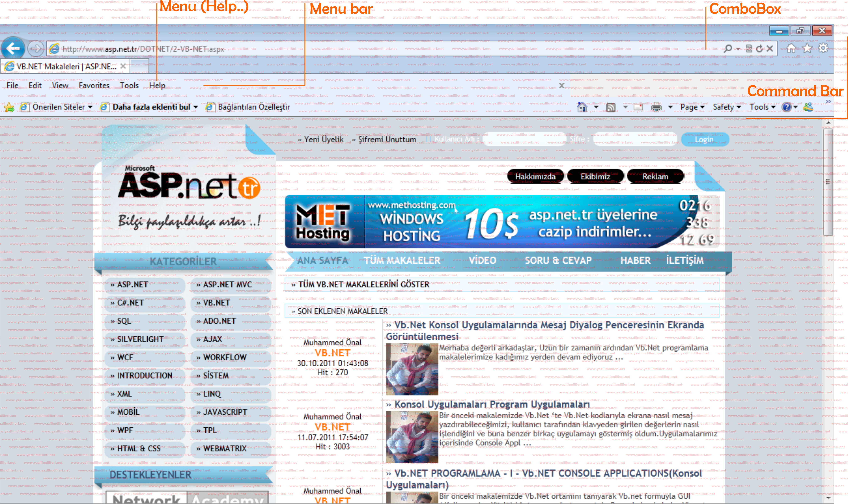Click the Reklam button

[655, 177]
